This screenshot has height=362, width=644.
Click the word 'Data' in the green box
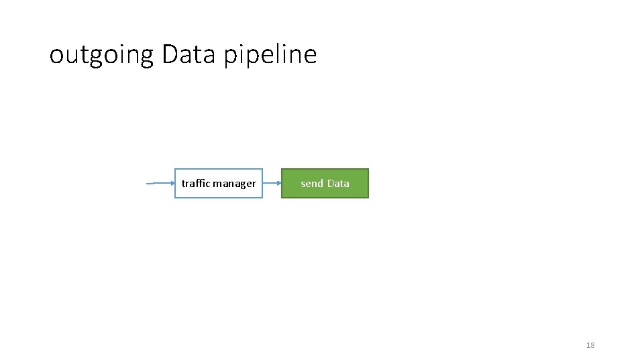[x=338, y=183]
